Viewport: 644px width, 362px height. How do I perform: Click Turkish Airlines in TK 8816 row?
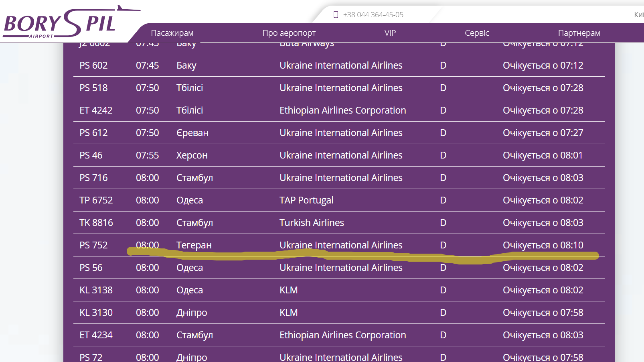tap(312, 223)
